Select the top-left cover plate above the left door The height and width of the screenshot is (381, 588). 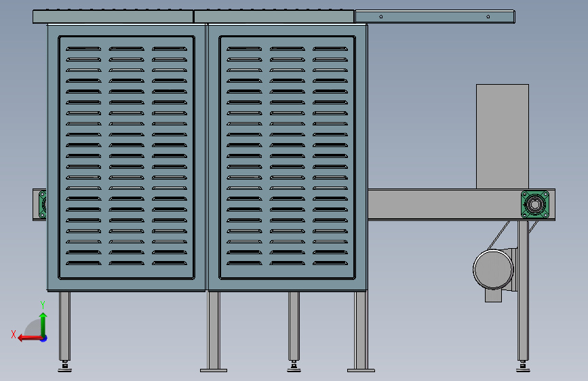113,17
